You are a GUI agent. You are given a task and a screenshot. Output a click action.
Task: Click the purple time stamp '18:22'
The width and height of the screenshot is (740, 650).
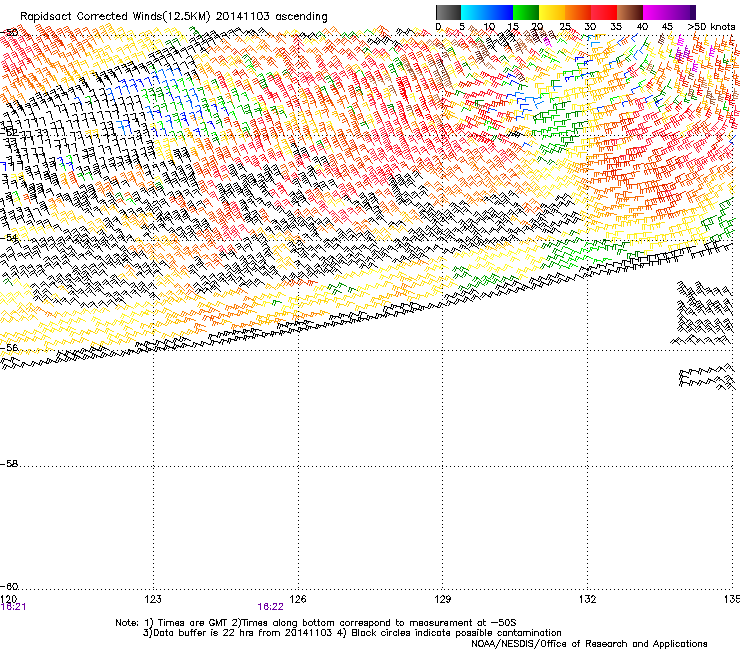click(x=270, y=607)
